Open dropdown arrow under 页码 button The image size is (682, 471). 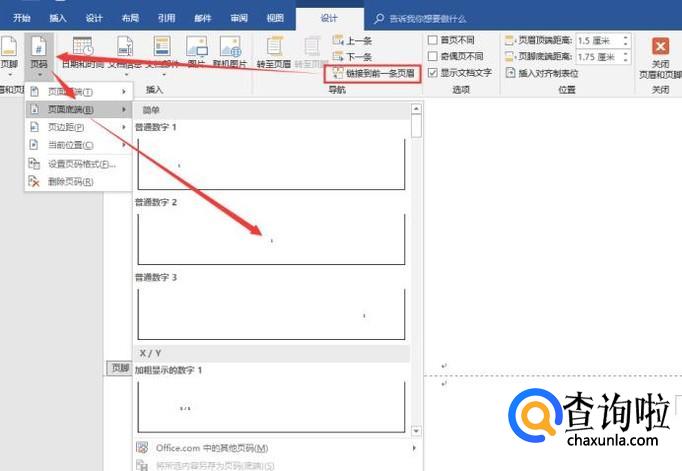(x=40, y=74)
